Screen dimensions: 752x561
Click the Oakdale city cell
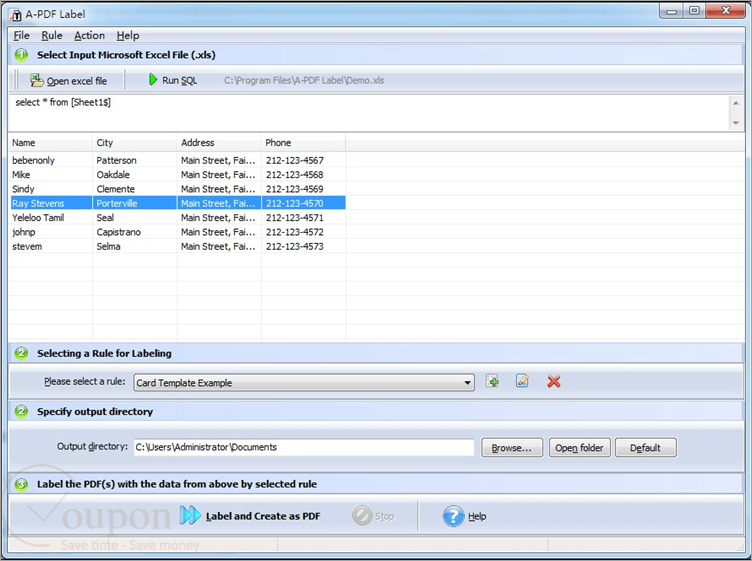113,175
